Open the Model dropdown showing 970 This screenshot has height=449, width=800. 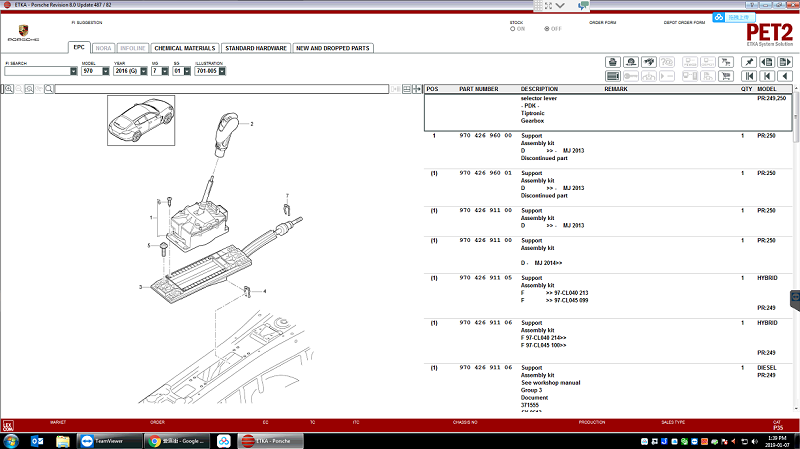pyautogui.click(x=106, y=71)
